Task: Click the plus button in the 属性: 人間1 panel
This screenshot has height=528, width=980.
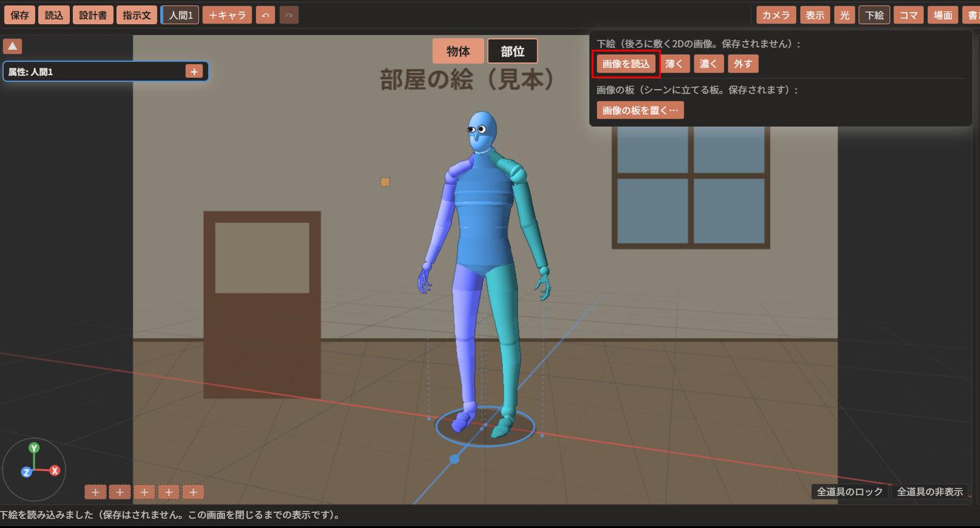Action: click(194, 71)
